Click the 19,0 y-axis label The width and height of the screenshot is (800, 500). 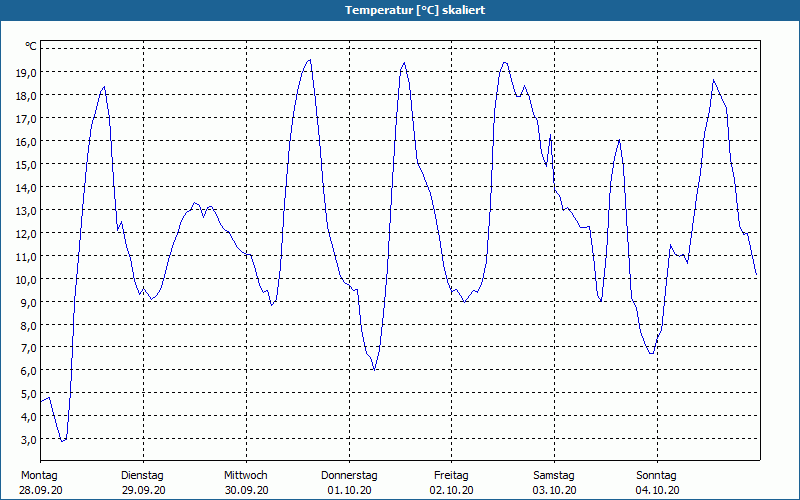coord(26,72)
